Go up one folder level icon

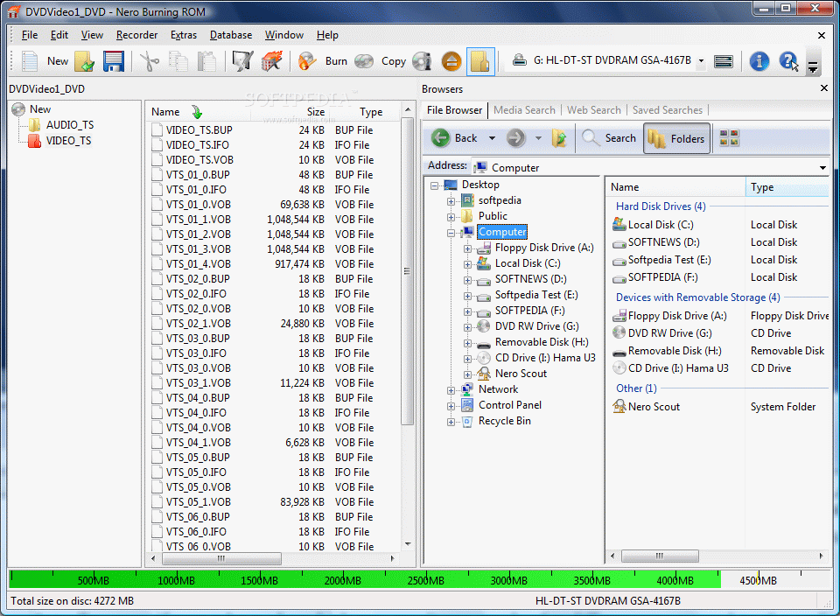tap(559, 138)
